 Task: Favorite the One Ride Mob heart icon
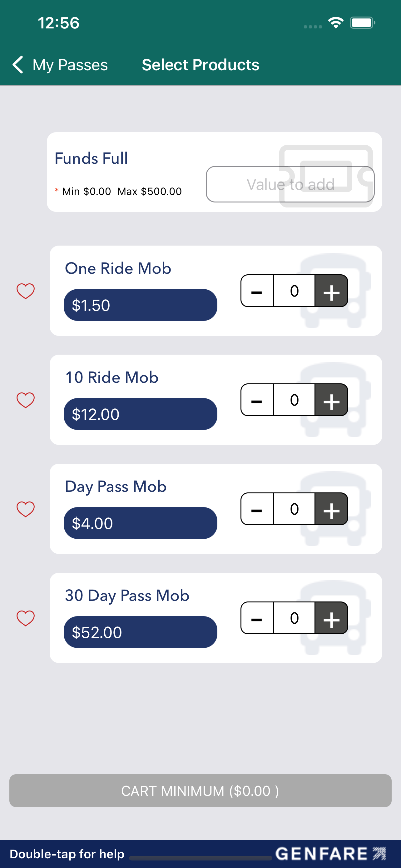26,291
